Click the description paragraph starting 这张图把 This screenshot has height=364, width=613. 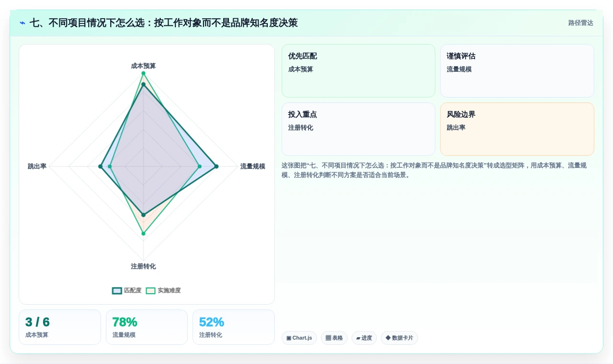(x=434, y=170)
